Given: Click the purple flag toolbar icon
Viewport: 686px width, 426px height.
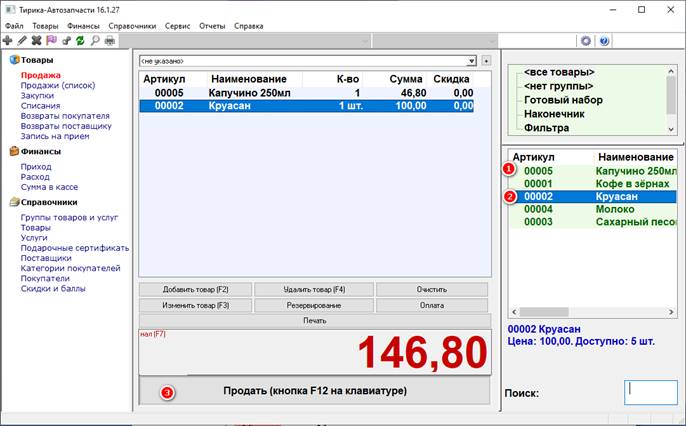Looking at the screenshot, I should pos(52,41).
